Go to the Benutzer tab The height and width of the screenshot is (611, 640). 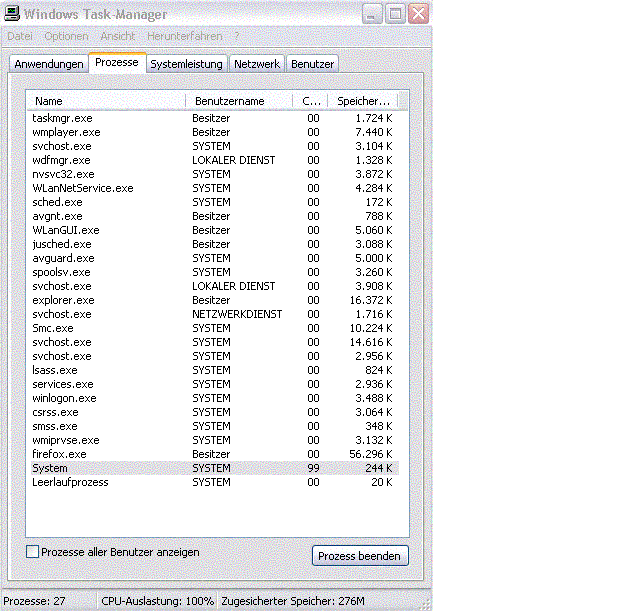tap(312, 64)
